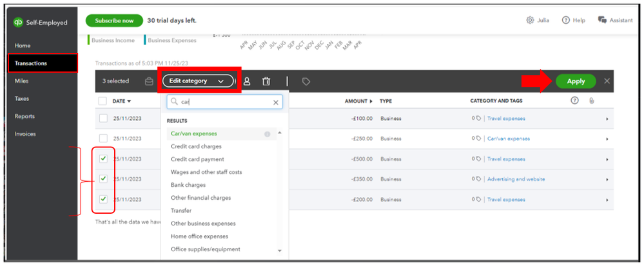
Task: Click the help icon in the table header
Action: (x=574, y=100)
